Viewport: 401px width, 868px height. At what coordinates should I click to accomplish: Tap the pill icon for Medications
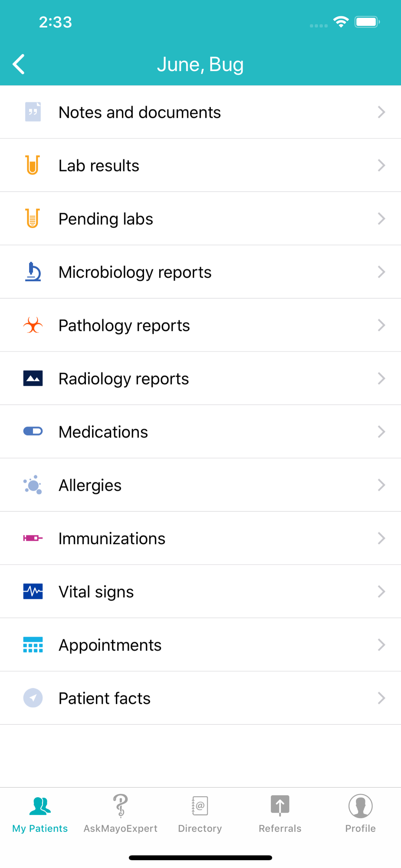(x=33, y=431)
